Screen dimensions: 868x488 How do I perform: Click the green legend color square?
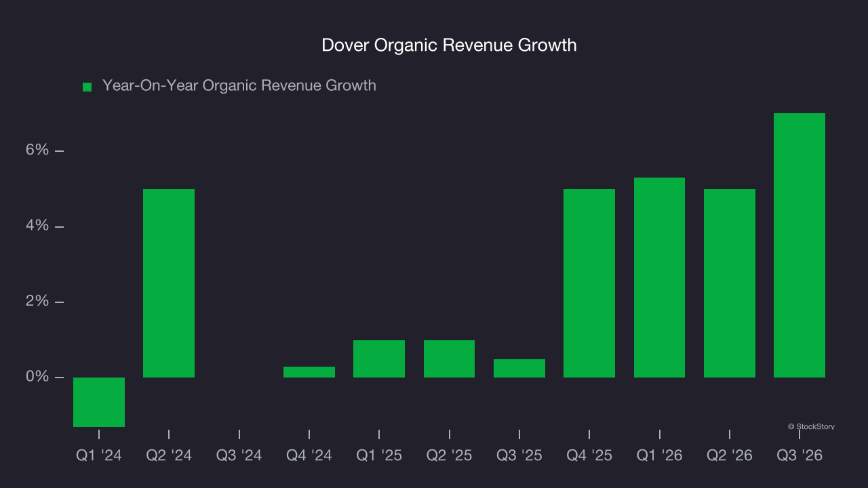click(87, 87)
